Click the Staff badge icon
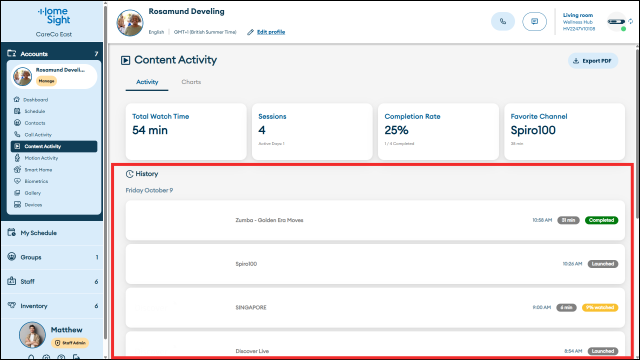This screenshot has width=640, height=360. click(x=11, y=281)
